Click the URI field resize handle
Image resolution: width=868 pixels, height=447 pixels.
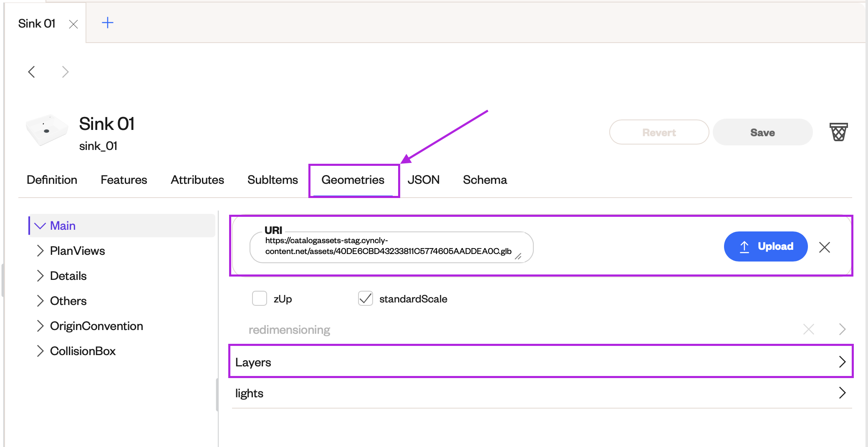pos(518,257)
